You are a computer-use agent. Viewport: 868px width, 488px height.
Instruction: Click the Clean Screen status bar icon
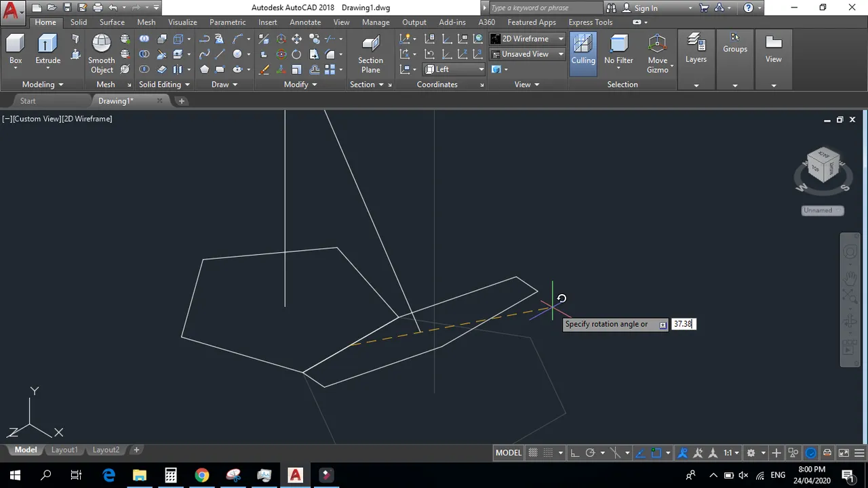pyautogui.click(x=844, y=453)
